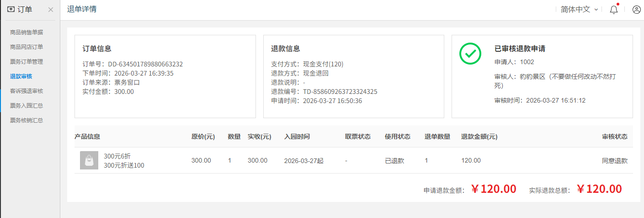Screen dimensions: 644x218
Task: Click the order number DD-634501789880663232
Action: pos(145,64)
